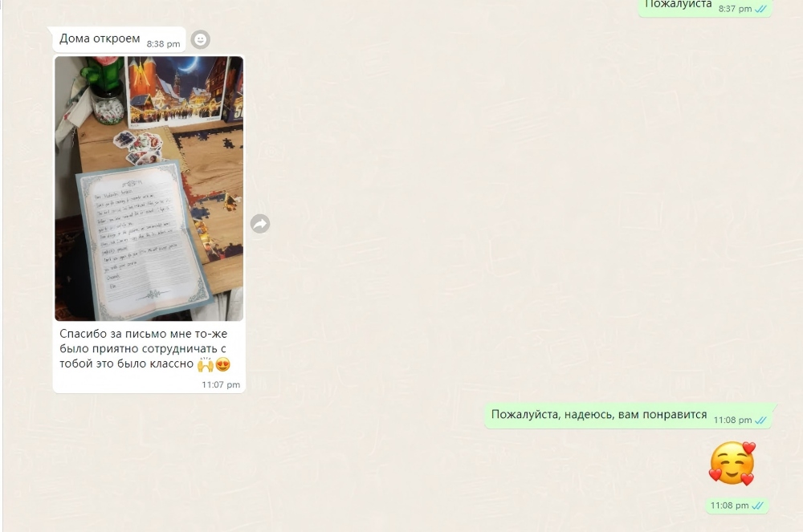Viewport: 803px width, 532px height.
Task: Click the 8:37 pm timestamp
Action: [735, 9]
